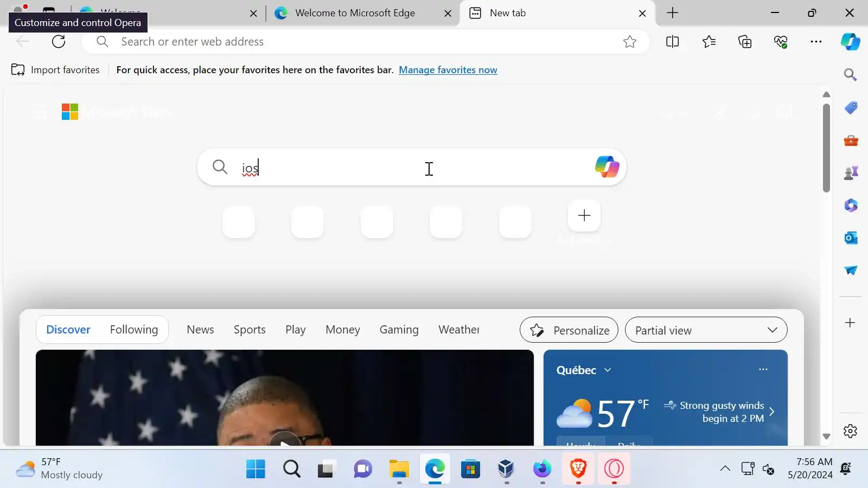This screenshot has width=868, height=488.
Task: Open Games chess icon in sidebar
Action: [x=851, y=173]
